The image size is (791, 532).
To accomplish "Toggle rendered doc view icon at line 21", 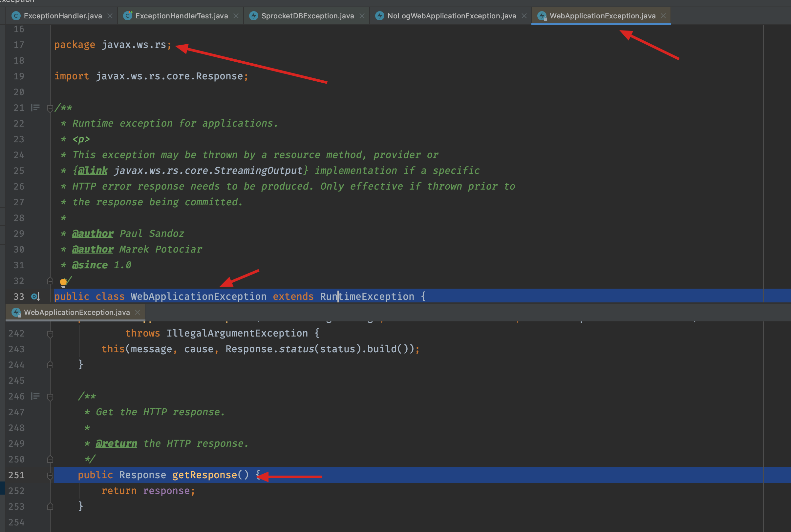I will pos(35,108).
